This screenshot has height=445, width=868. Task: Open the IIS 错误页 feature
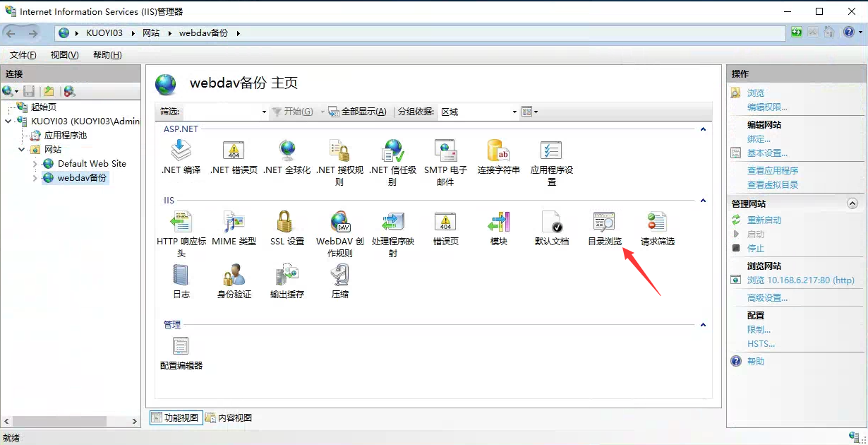click(445, 228)
